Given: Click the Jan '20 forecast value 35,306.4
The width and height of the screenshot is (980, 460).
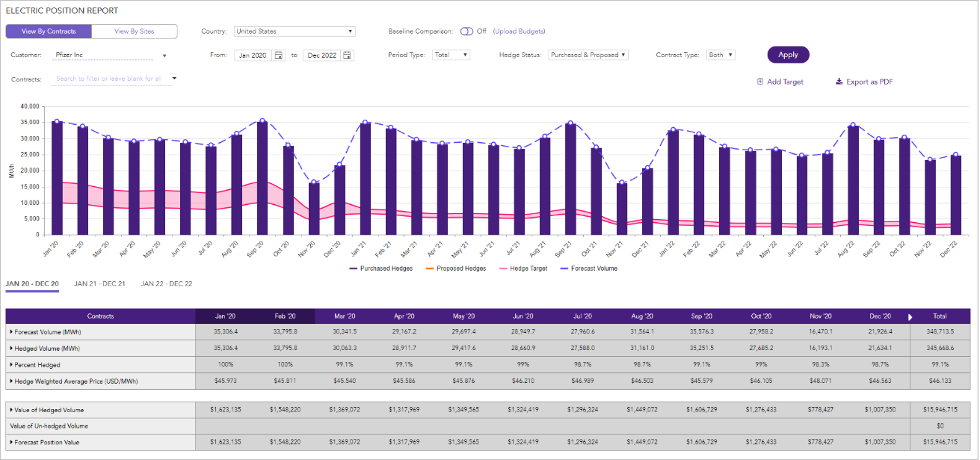Looking at the screenshot, I should coord(225,331).
